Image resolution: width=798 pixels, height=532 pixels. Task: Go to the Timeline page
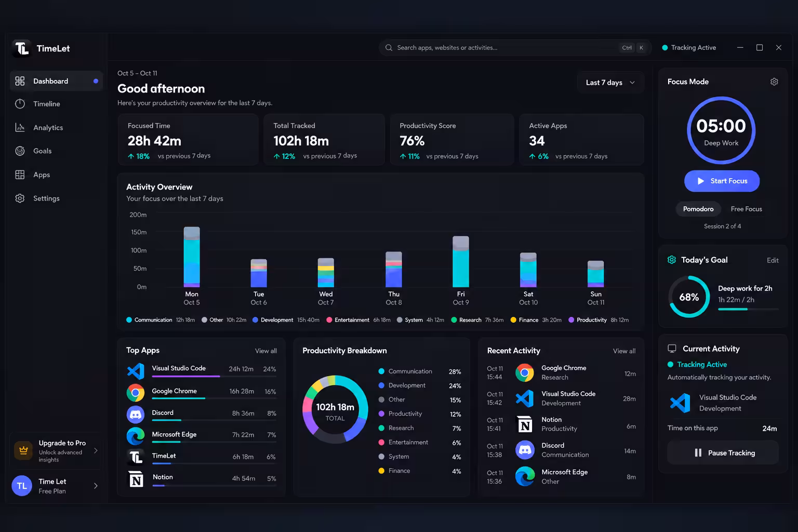pos(56,104)
